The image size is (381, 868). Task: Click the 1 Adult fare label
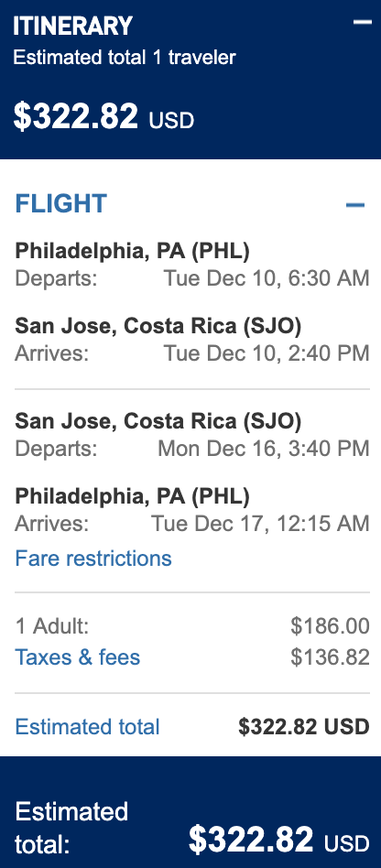pyautogui.click(x=52, y=626)
